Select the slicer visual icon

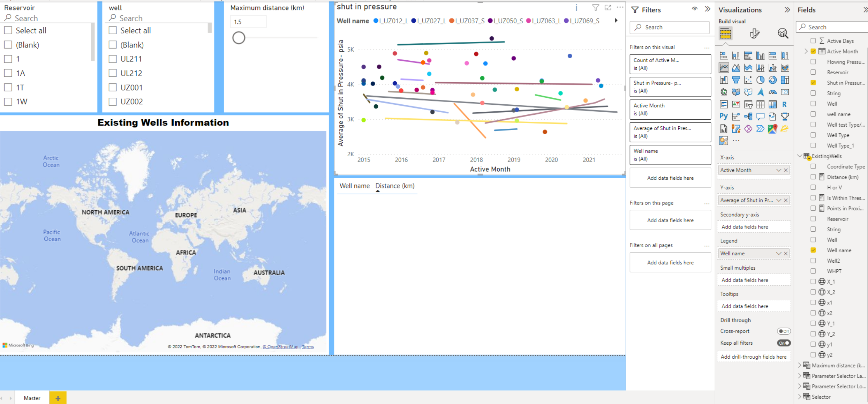pyautogui.click(x=748, y=104)
